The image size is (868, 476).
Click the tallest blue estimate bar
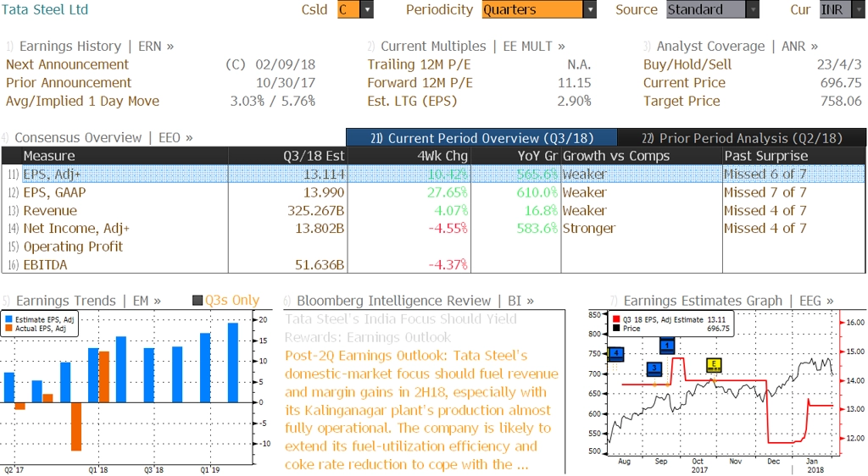pos(233,363)
